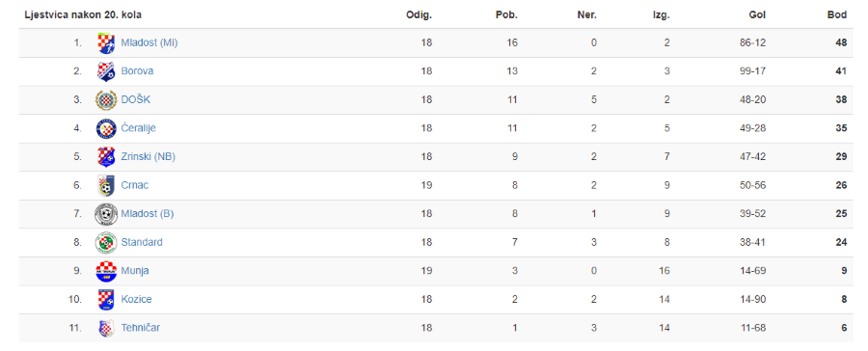Click the Odig. column header
The width and height of the screenshot is (868, 351).
point(420,15)
